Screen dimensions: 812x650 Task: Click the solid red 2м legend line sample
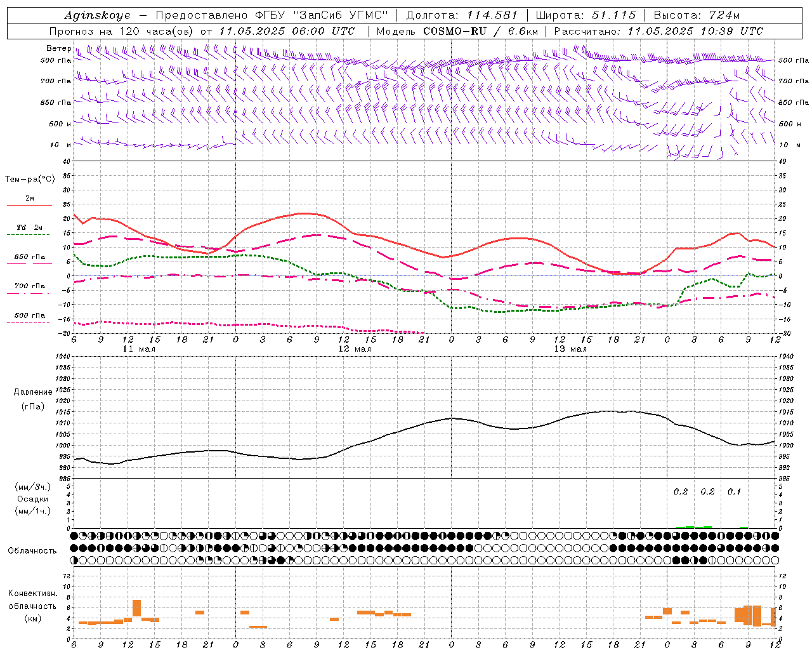tap(29, 205)
